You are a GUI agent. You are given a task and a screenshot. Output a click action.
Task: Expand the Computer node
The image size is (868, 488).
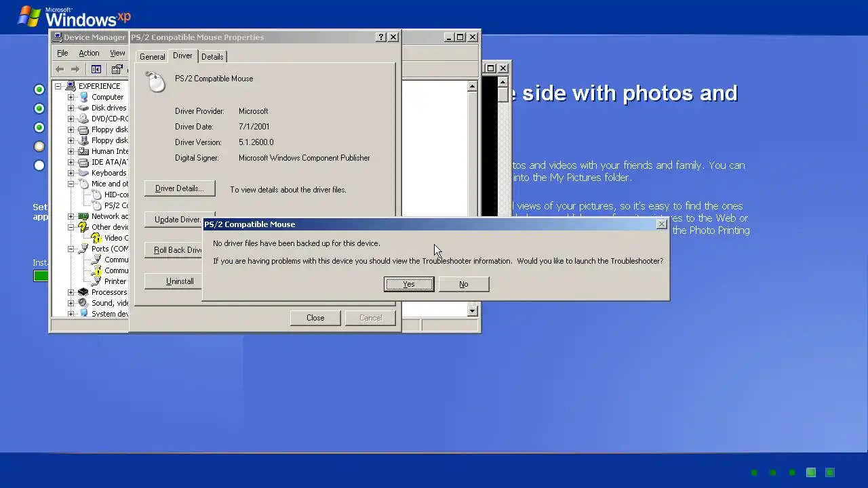[x=71, y=97]
